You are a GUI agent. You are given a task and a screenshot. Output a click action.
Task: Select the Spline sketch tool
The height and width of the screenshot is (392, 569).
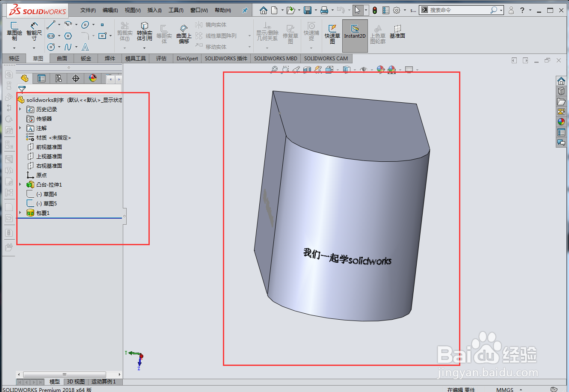tap(68, 47)
